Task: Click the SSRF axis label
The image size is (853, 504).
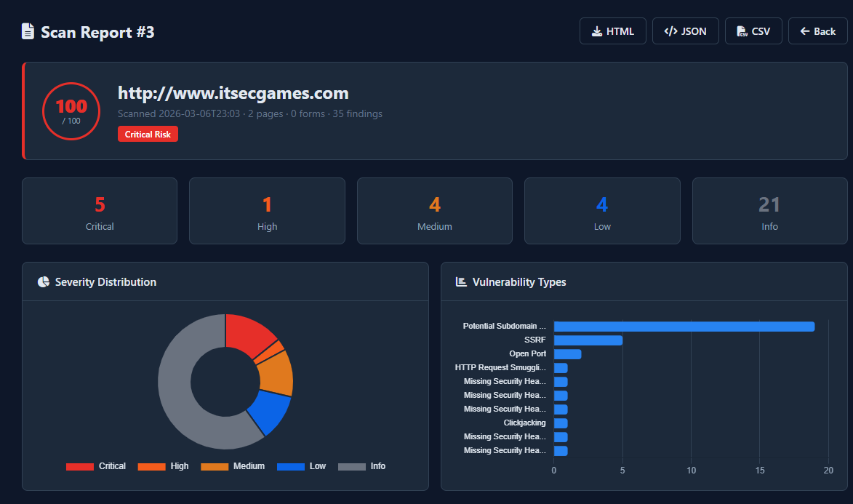Action: pos(534,340)
